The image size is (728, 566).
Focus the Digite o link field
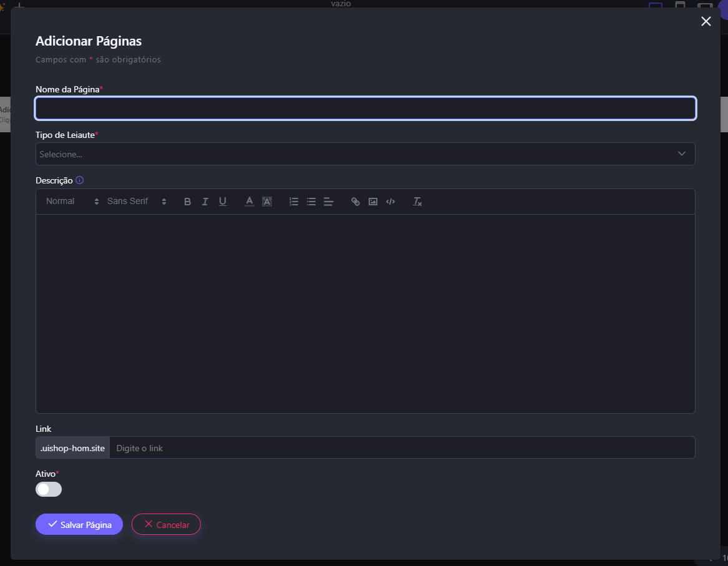[402, 448]
